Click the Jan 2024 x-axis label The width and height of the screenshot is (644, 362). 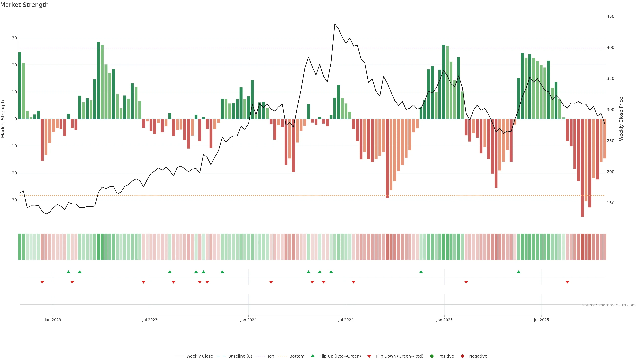(x=248, y=320)
